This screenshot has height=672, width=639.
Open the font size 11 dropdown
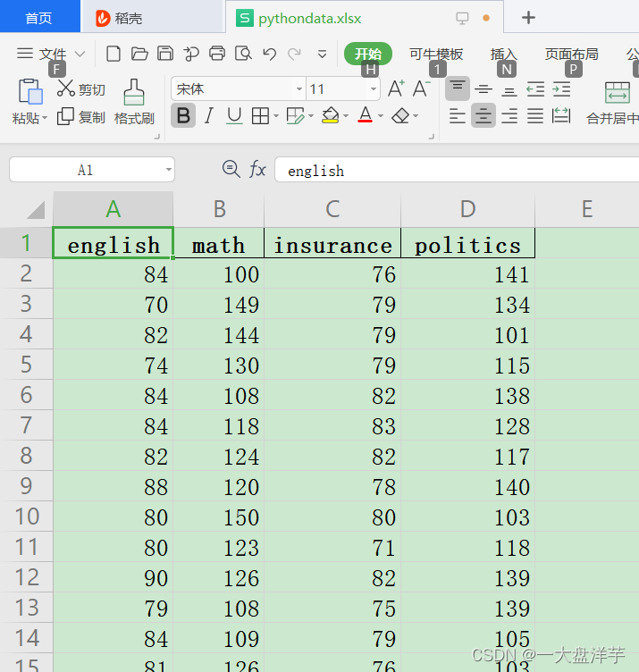(x=374, y=89)
